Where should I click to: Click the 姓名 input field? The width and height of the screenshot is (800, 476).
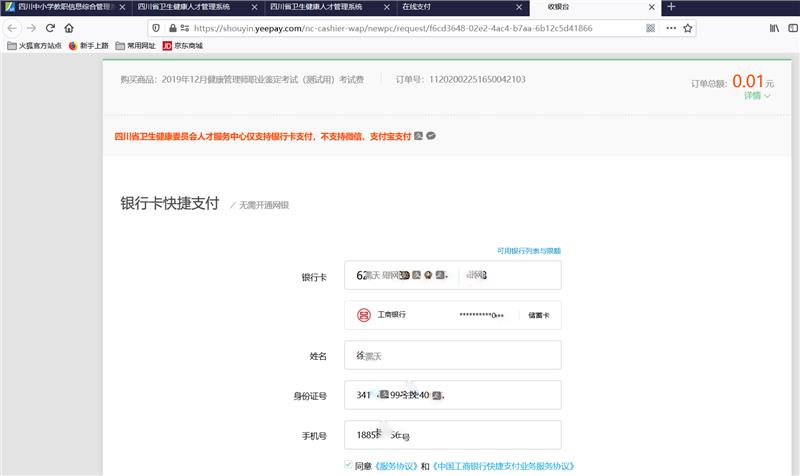pyautogui.click(x=453, y=355)
